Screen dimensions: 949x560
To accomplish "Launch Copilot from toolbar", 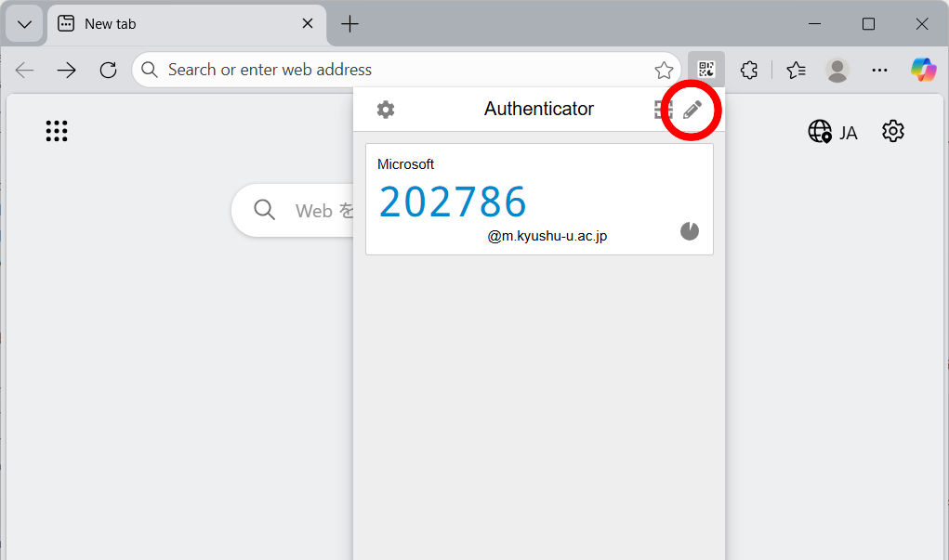I will click(924, 70).
